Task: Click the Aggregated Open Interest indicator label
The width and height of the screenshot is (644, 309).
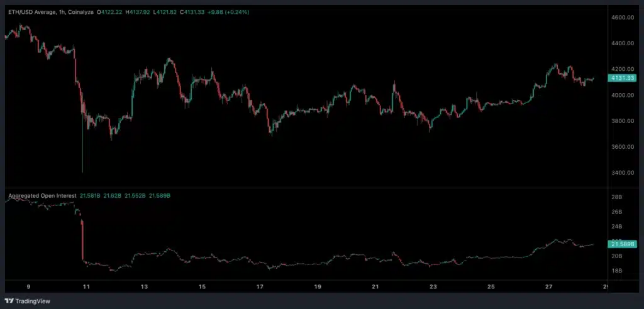Action: [42, 197]
